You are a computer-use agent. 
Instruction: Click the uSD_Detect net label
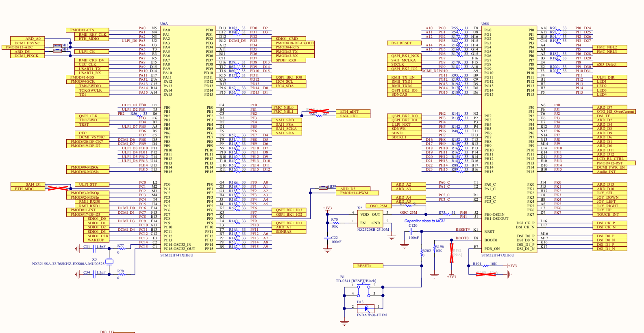coord(610,64)
